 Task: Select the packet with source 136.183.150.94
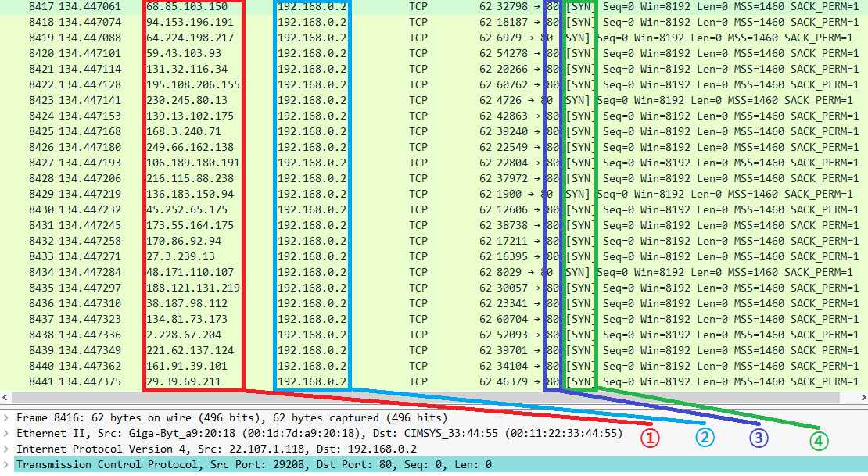[x=434, y=195]
